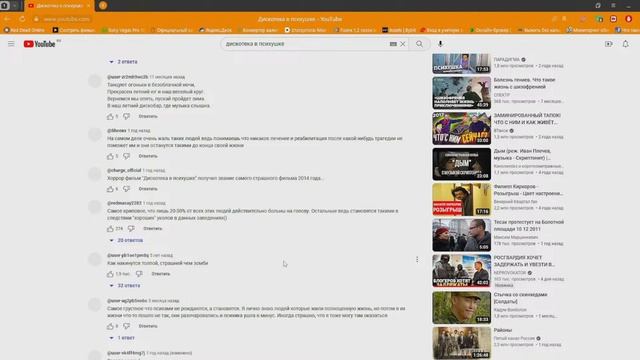640x360 pixels.
Task: Reply to the treatment and rehabilitation comment
Action: [148, 156]
